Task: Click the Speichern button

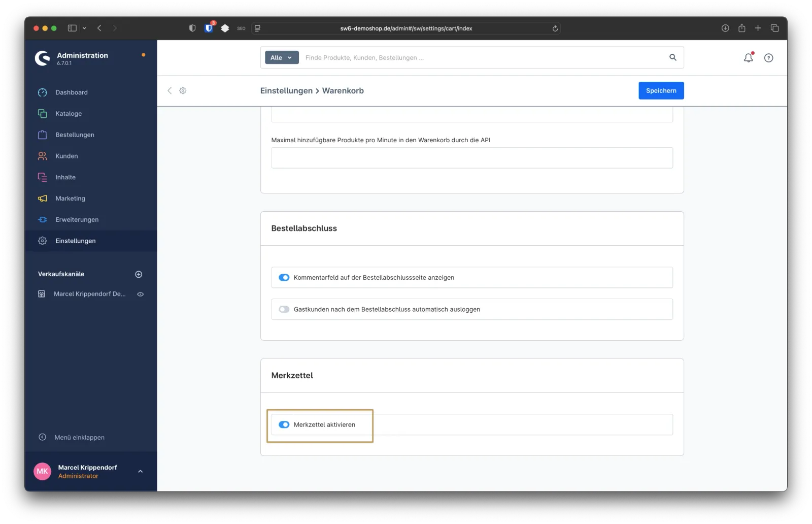Action: (661, 90)
